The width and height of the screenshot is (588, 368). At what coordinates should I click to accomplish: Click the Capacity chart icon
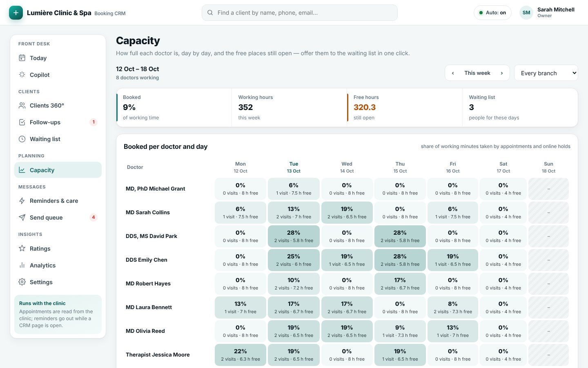click(x=22, y=170)
